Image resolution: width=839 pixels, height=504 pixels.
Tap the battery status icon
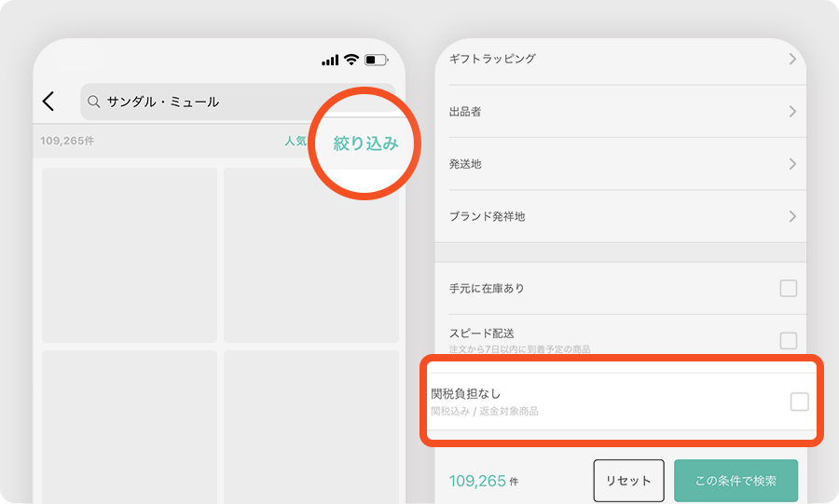click(377, 60)
